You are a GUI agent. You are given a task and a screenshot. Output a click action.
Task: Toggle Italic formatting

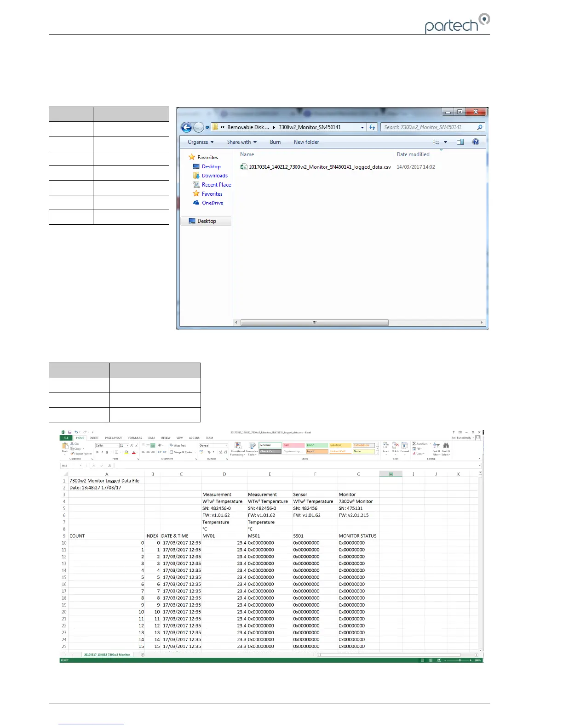coord(102,452)
